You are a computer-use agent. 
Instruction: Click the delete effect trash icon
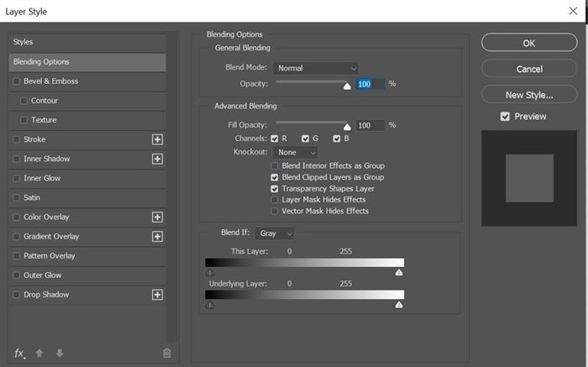[167, 353]
